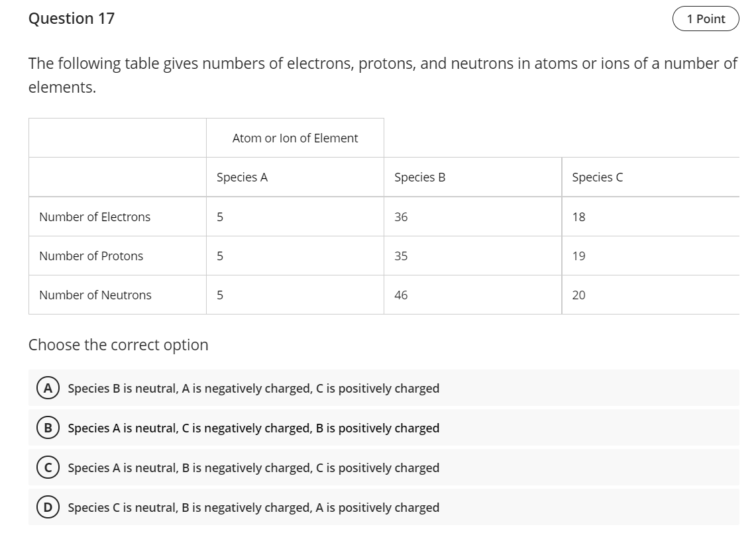Click the 'Species C' column header
The width and height of the screenshot is (756, 539).
coord(597,177)
